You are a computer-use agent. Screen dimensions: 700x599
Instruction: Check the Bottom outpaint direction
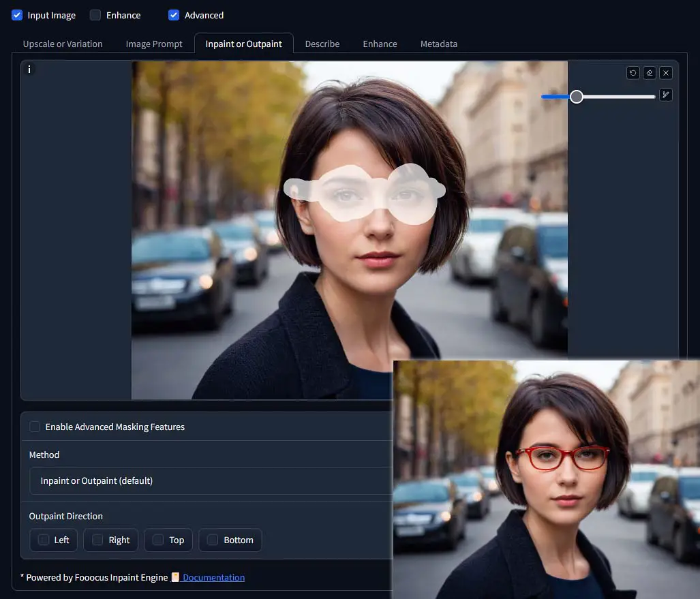pyautogui.click(x=213, y=540)
